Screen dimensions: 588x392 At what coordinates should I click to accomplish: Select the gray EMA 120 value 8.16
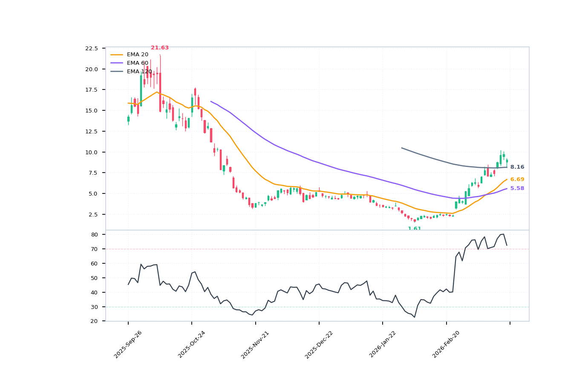tap(517, 167)
